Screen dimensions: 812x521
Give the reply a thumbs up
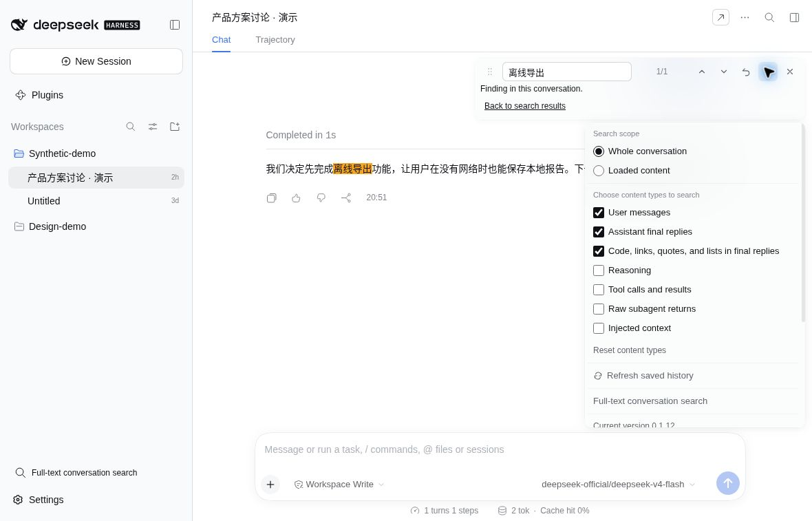296,198
